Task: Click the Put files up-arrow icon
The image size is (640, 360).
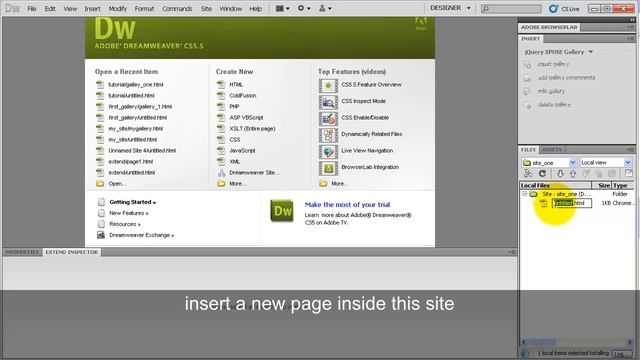Action: pyautogui.click(x=573, y=174)
